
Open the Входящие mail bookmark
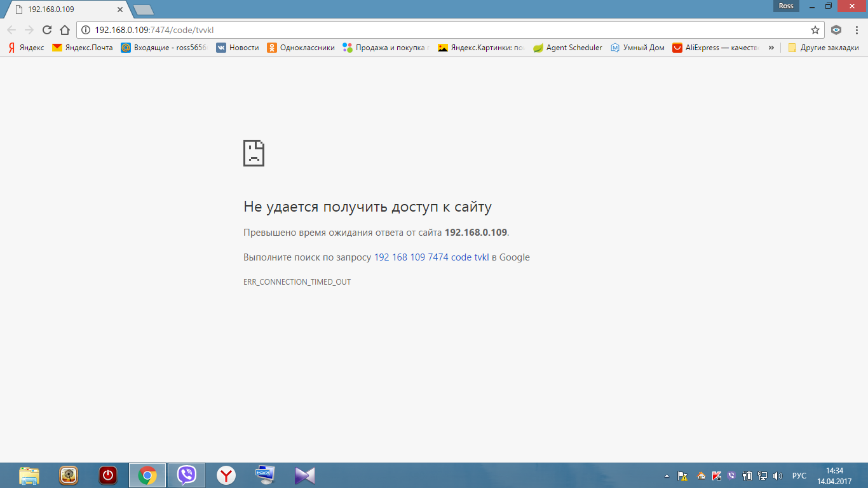point(164,48)
